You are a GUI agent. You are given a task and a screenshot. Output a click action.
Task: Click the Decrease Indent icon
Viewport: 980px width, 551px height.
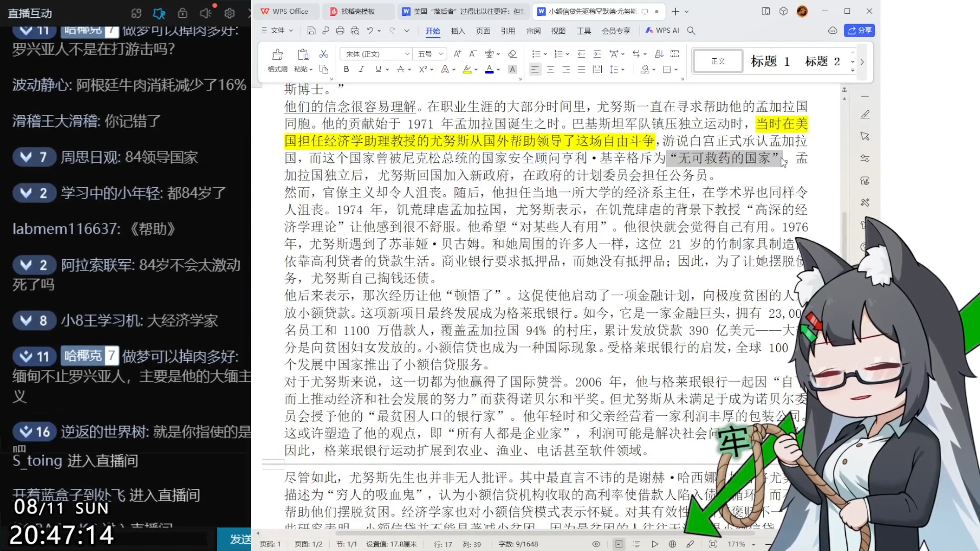click(581, 54)
